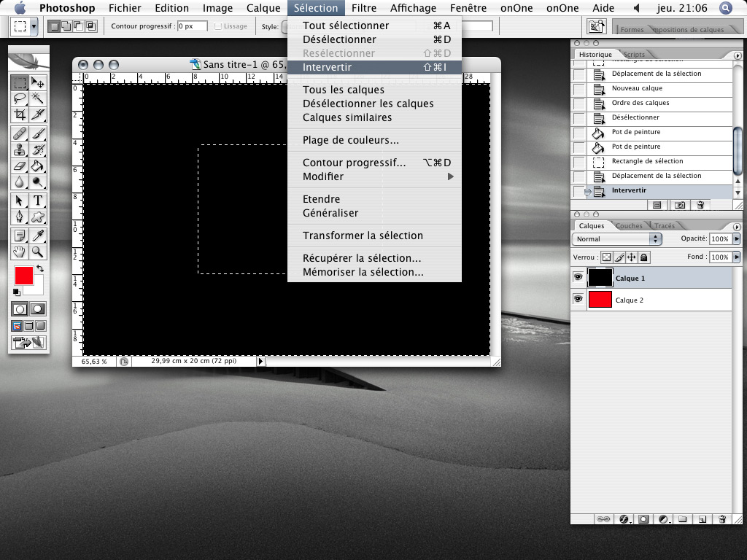Open Calques panel options menu arrow
Viewport: 747px width, 560px height.
[738, 227]
